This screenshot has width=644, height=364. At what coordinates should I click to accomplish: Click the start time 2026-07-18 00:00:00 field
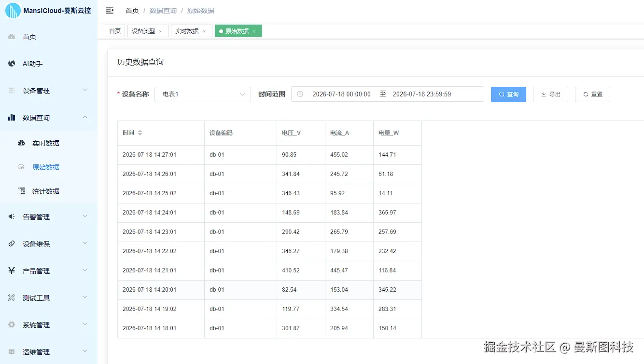(x=341, y=94)
